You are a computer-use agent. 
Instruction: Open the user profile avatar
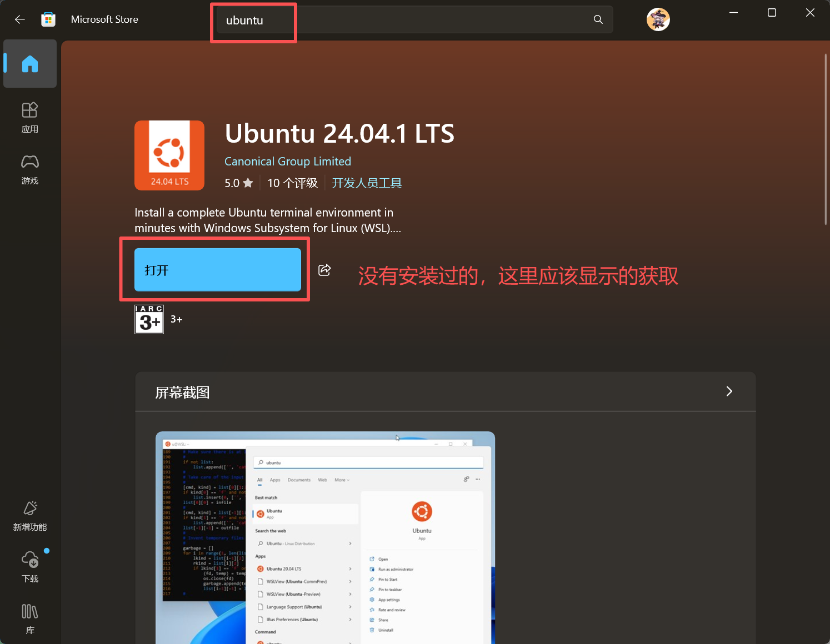tap(658, 19)
